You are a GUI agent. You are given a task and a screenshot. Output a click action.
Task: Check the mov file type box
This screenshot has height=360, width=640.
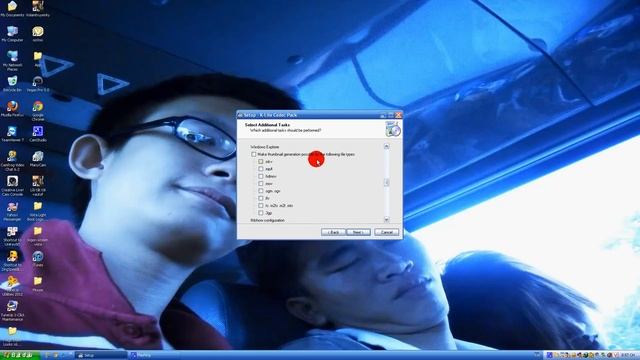point(261,184)
